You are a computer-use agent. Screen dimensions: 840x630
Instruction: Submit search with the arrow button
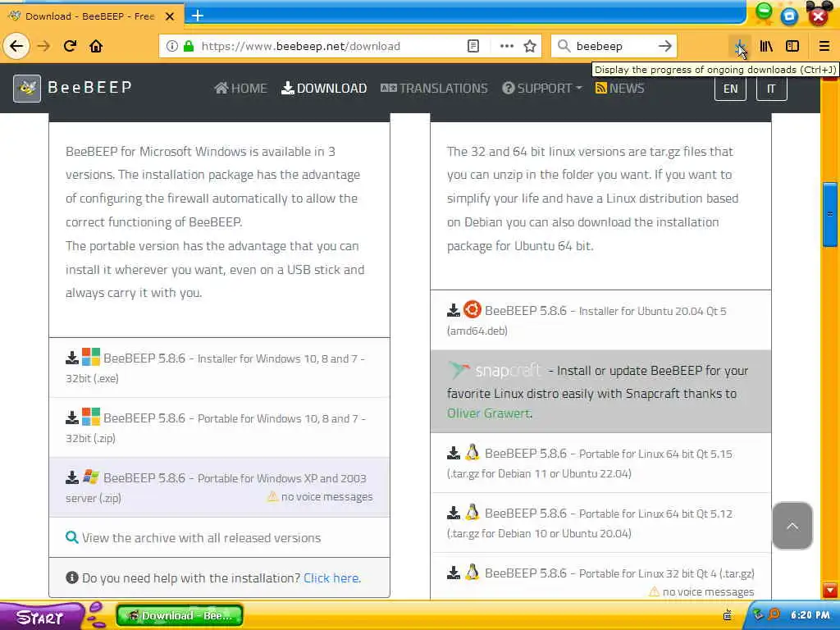pyautogui.click(x=664, y=46)
